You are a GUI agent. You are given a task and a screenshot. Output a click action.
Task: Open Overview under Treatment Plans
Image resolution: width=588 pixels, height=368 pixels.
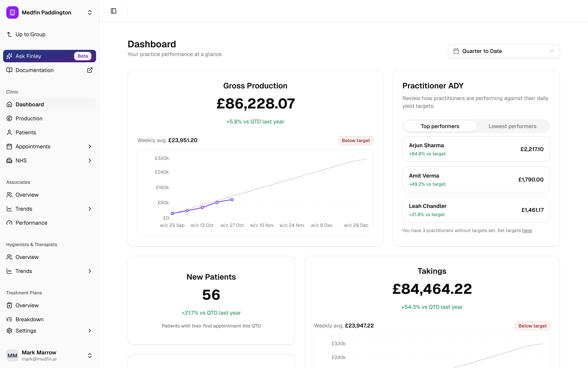click(50, 305)
